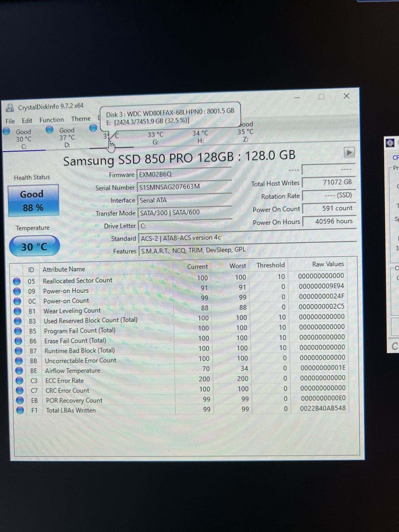The width and height of the screenshot is (399, 532).
Task: Click the Worst column header
Action: click(x=237, y=266)
